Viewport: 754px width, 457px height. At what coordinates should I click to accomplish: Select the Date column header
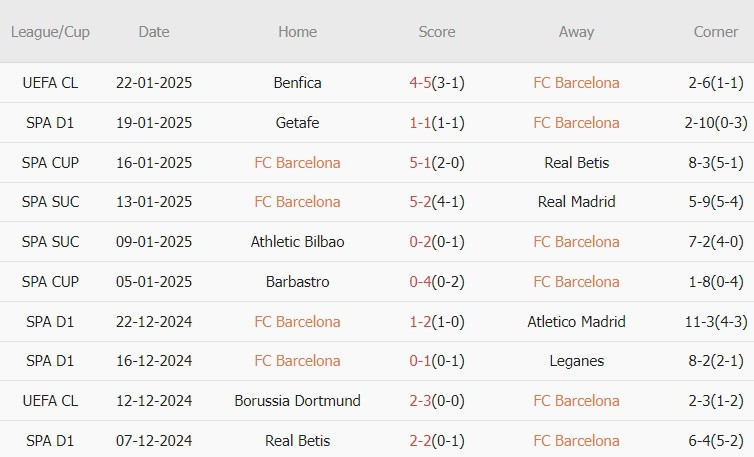(x=154, y=32)
